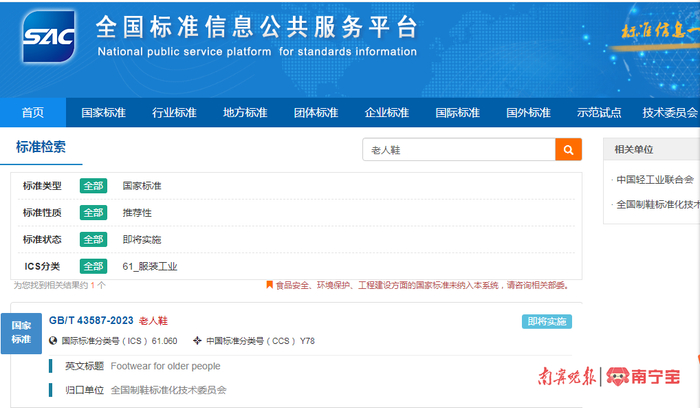Click the platform title 全国标准信息公共服务平台
700x408 pixels.
coord(257,27)
